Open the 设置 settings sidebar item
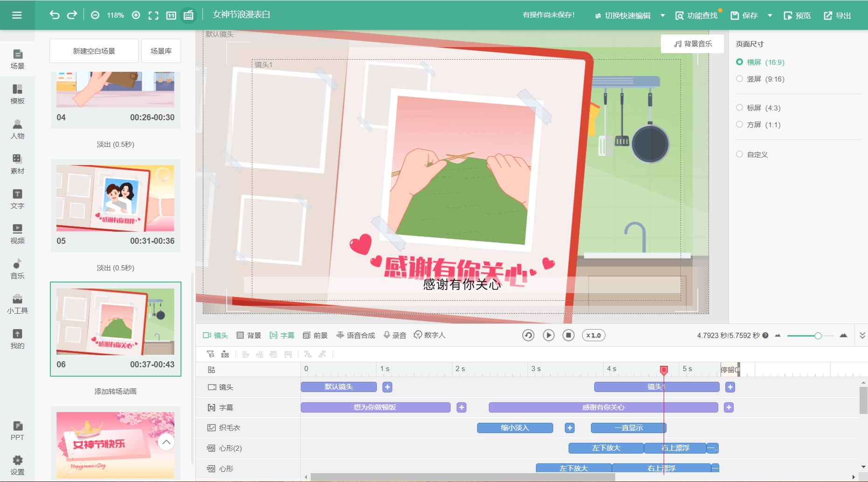 17,465
